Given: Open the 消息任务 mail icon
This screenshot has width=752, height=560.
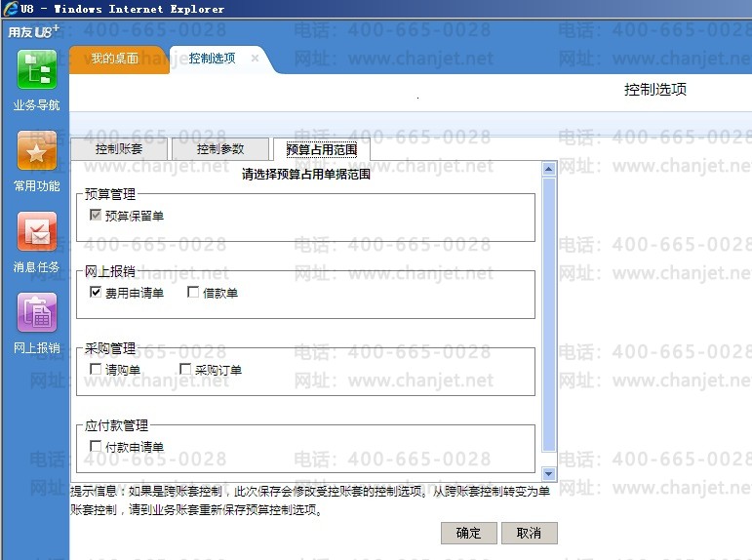Looking at the screenshot, I should tap(37, 232).
